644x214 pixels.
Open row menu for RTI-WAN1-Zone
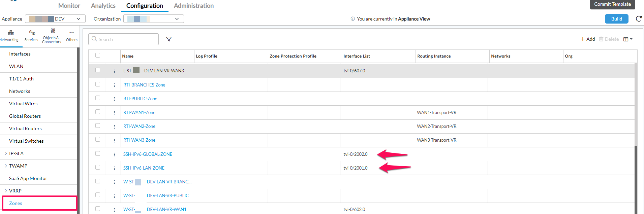tap(114, 113)
